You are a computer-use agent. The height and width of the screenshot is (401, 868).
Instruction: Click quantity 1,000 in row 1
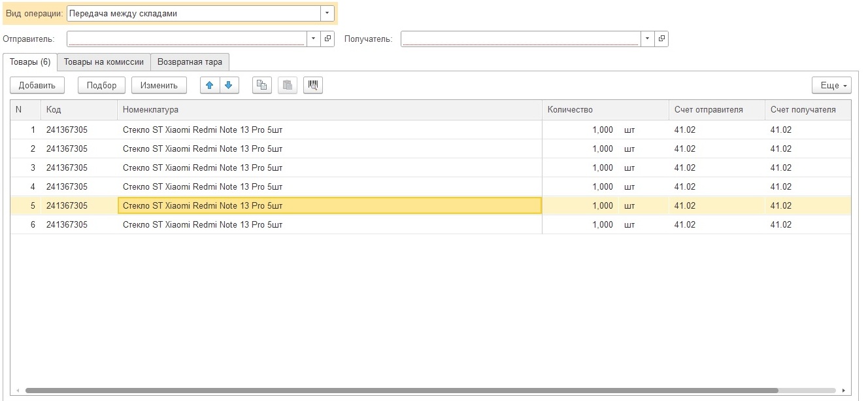[603, 130]
